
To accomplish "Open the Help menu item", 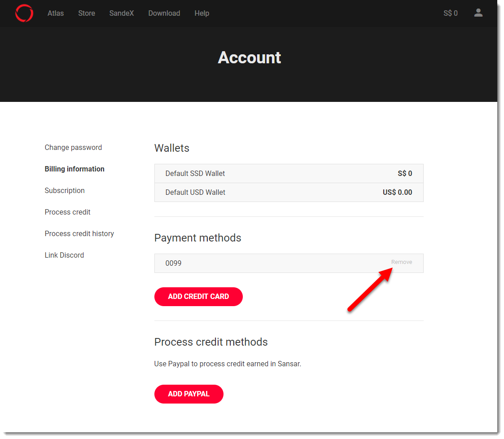I will (x=202, y=13).
